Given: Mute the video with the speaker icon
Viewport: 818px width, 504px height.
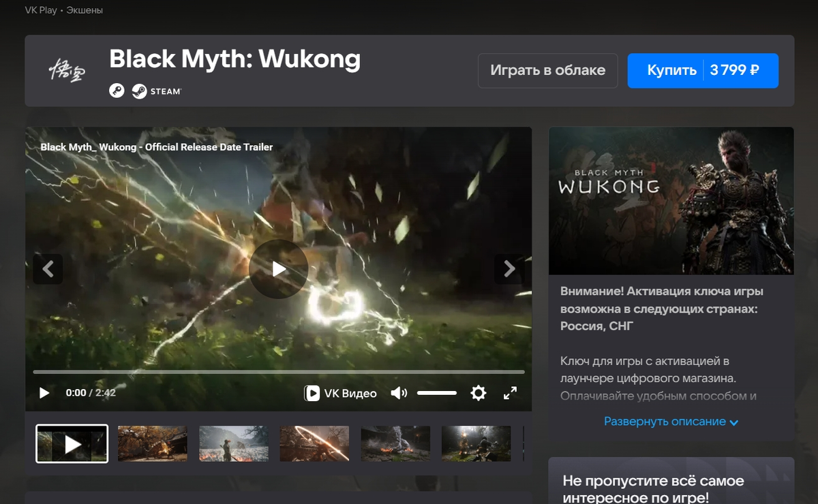Looking at the screenshot, I should point(399,393).
